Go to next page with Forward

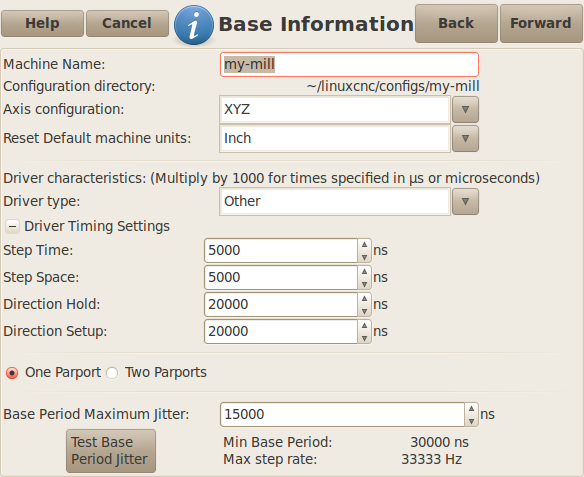[x=541, y=23]
